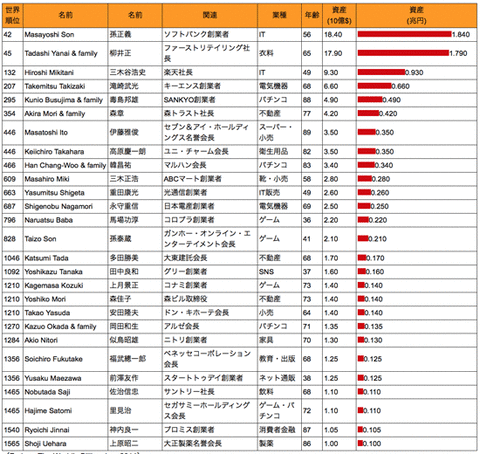The width and height of the screenshot is (480, 454).
Task: Select Yasumitsu Shigeta cell
Action: (65, 193)
